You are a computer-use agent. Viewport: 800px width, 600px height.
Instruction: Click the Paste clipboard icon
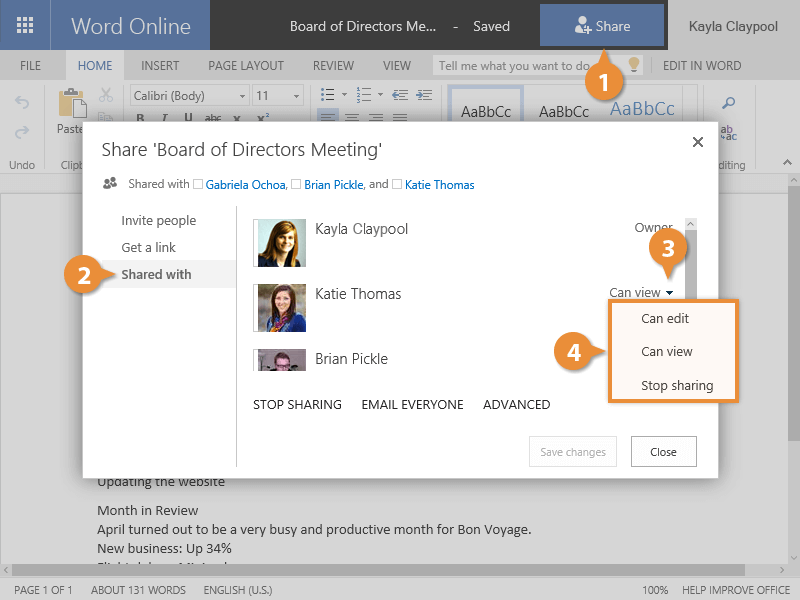70,105
